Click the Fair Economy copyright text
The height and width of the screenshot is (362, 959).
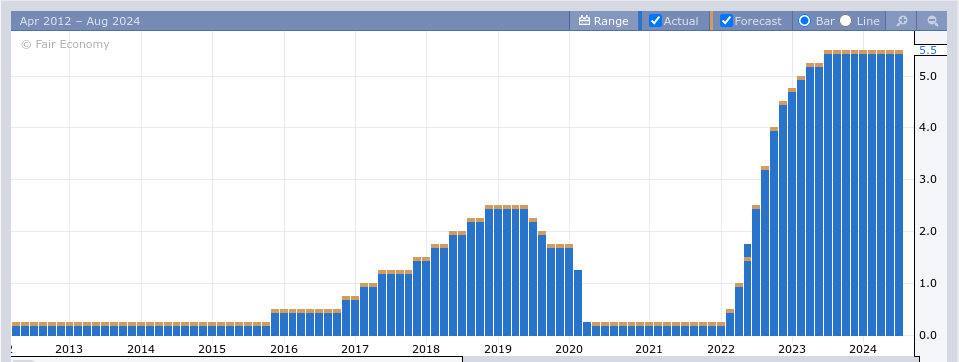(x=65, y=44)
